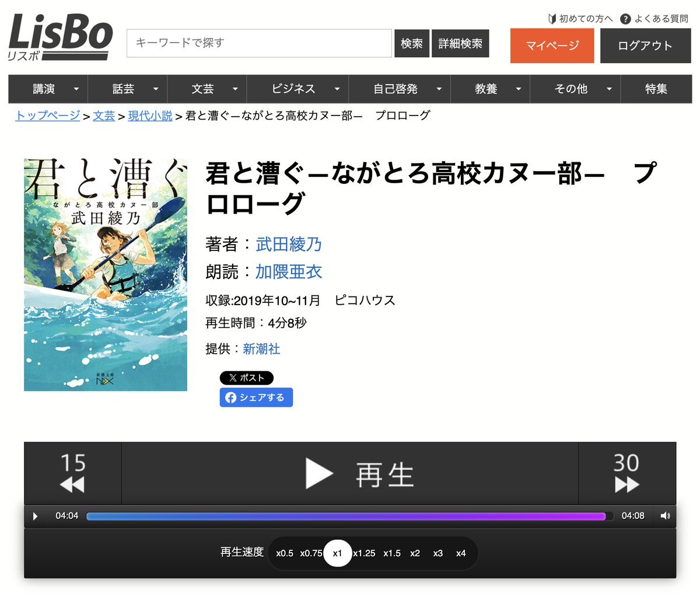Mute audio using the speaker icon
700x597 pixels.
tap(665, 516)
